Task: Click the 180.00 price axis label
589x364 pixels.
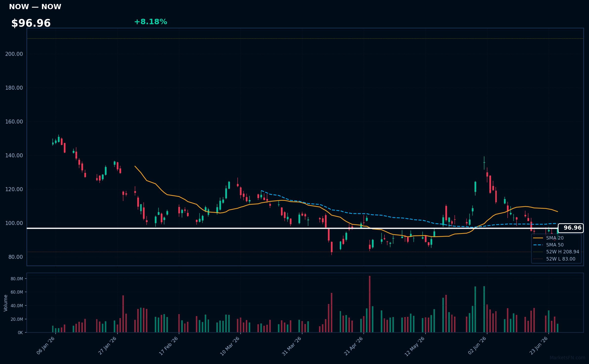Action: 14,88
